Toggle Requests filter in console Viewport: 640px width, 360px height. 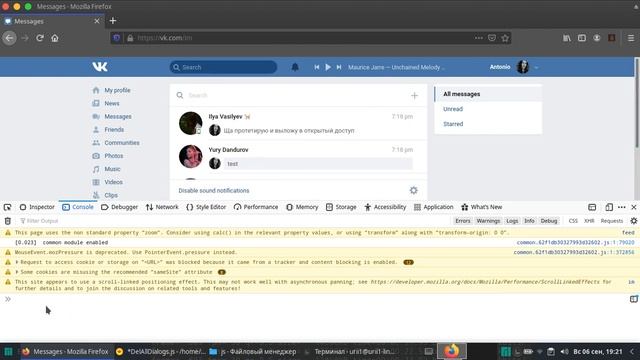point(611,221)
